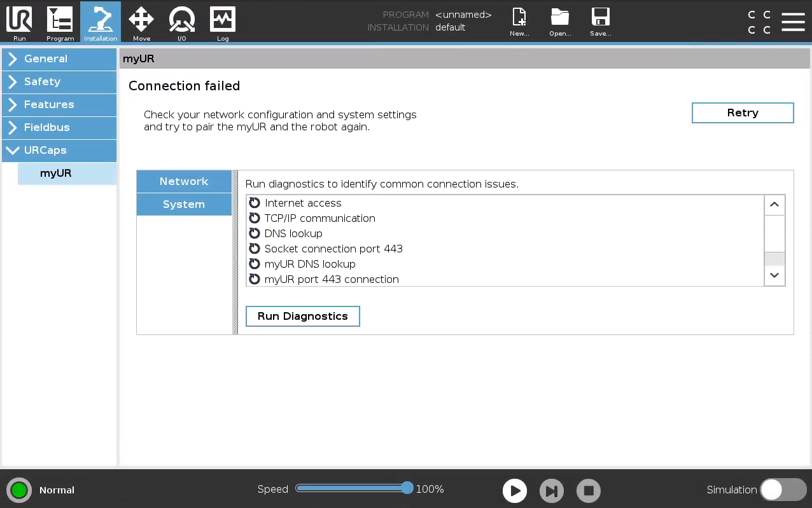Select the Installation tab icon
The width and height of the screenshot is (812, 508).
point(101,23)
